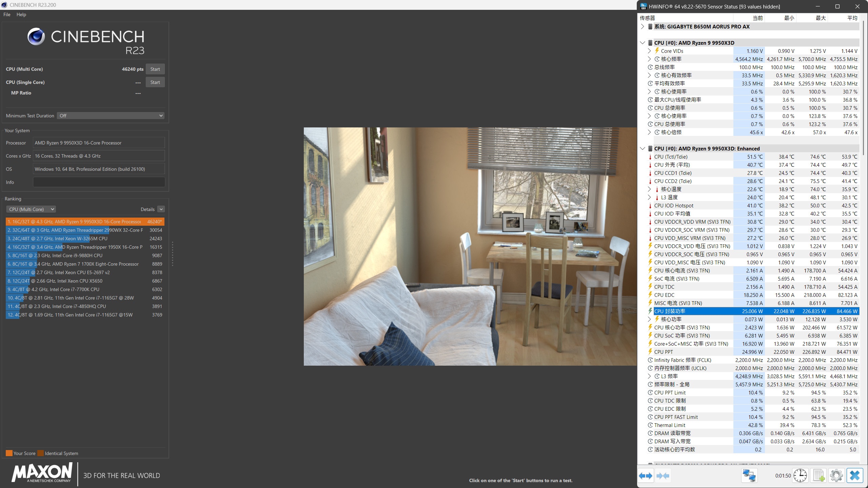Viewport: 868px width, 488px height.
Task: Select ranking entry Intel Xeon W-3265M
Action: (x=85, y=239)
